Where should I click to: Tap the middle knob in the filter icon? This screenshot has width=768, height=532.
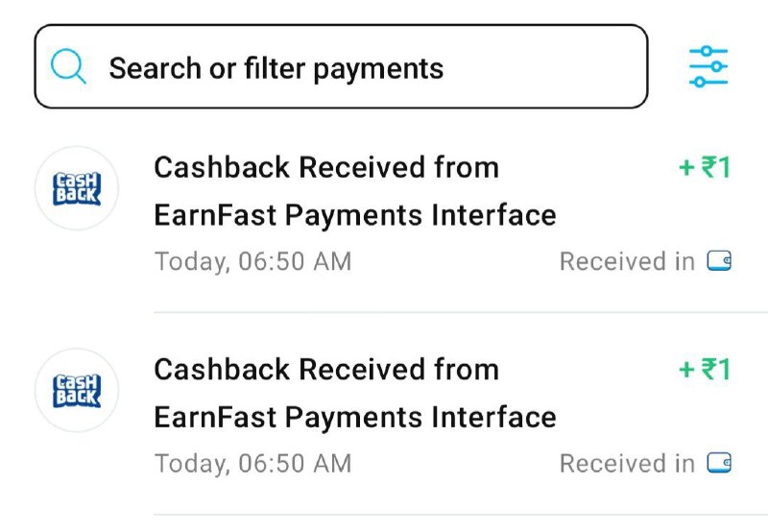click(x=716, y=66)
